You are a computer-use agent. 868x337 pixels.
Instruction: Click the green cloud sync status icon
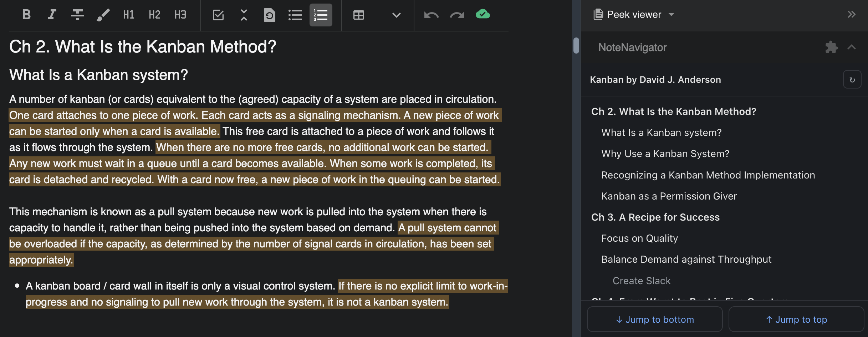(482, 14)
